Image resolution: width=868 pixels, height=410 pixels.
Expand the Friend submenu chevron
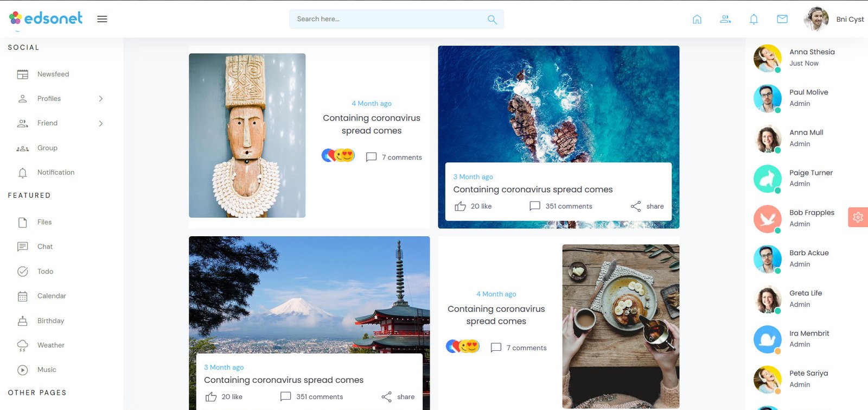[101, 123]
